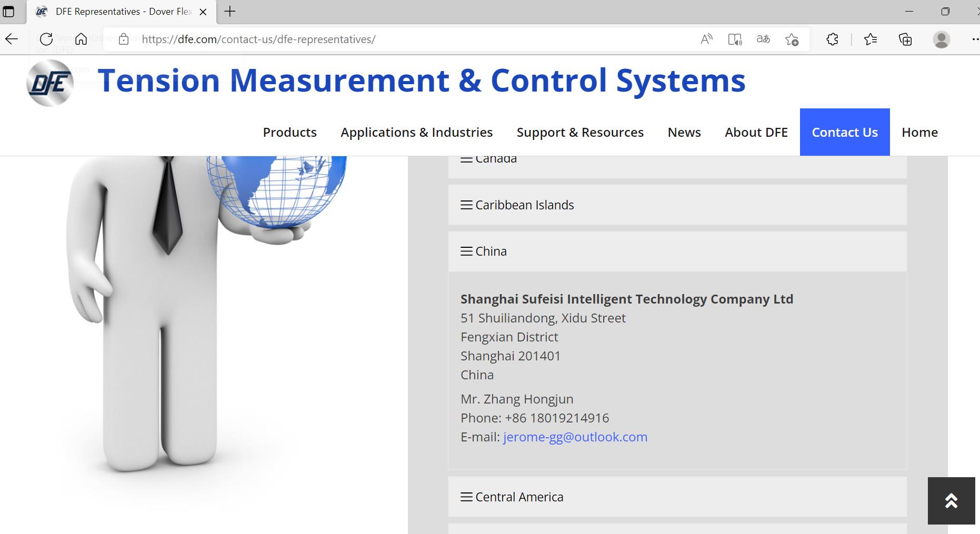The width and height of the screenshot is (980, 534).
Task: Select the phone number +86 18019214916
Action: click(x=557, y=418)
